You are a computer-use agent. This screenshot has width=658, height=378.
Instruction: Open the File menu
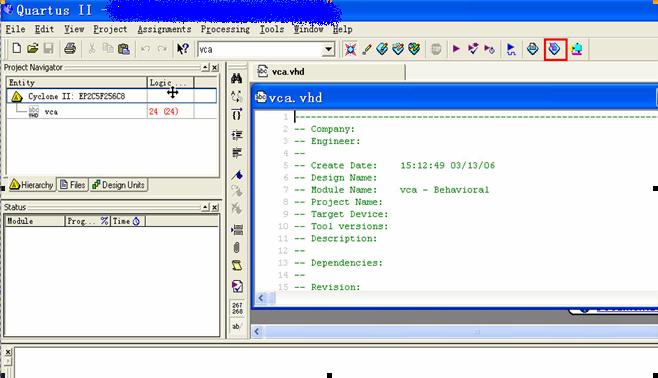(16, 29)
